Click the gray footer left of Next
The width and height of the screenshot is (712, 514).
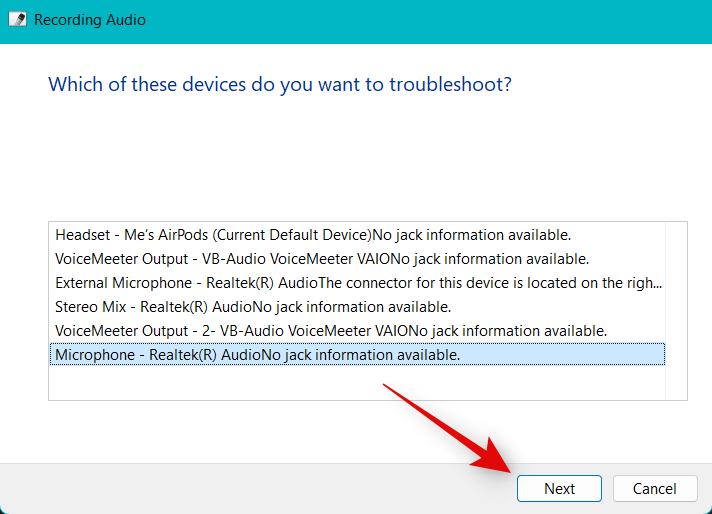click(x=250, y=489)
